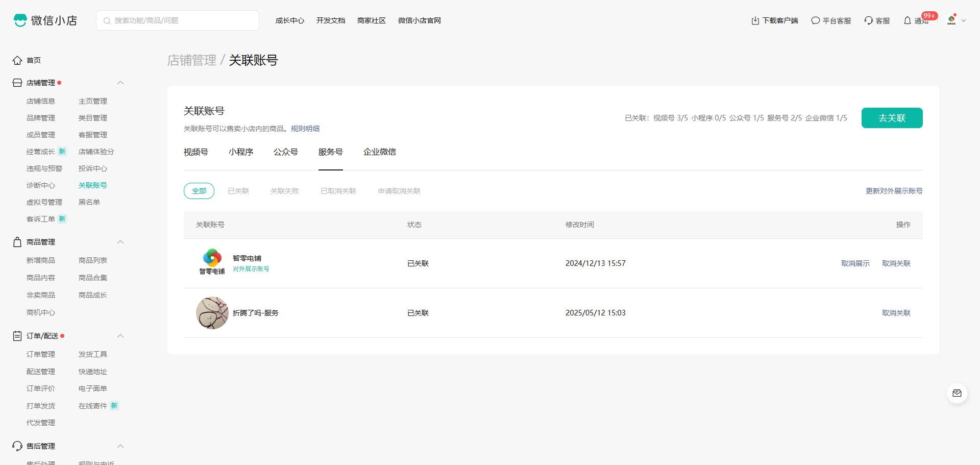Viewport: 980px width, 465px height.
Task: Open 成长中心 in the top navigation
Action: (290, 20)
